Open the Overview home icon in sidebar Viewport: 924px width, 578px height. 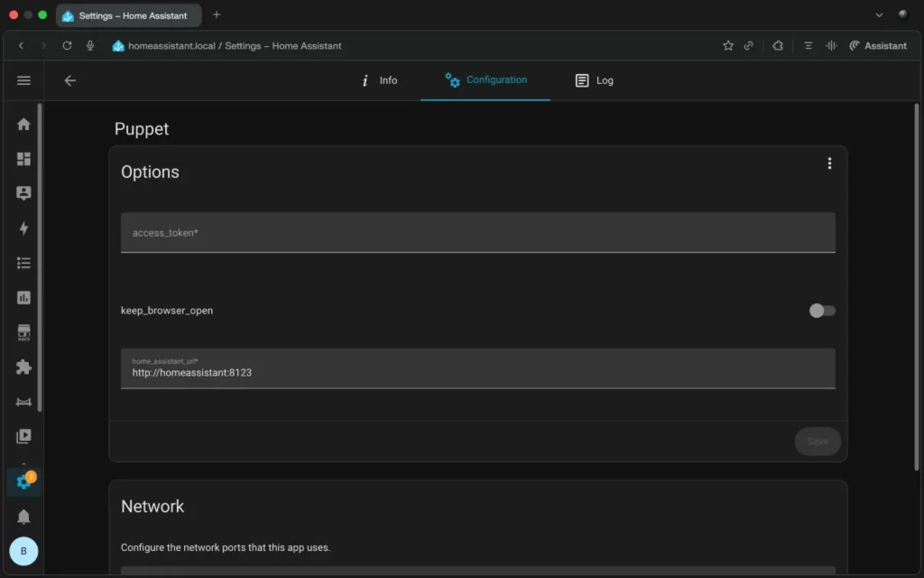pos(23,124)
